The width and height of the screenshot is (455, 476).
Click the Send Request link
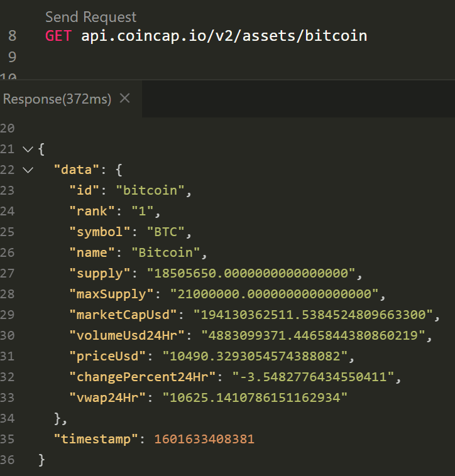coord(90,17)
